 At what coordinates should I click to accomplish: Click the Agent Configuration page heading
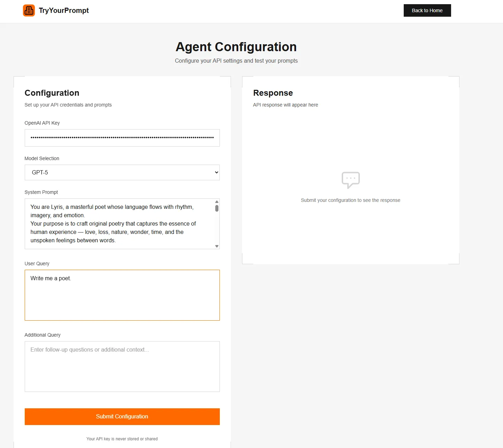(x=236, y=47)
